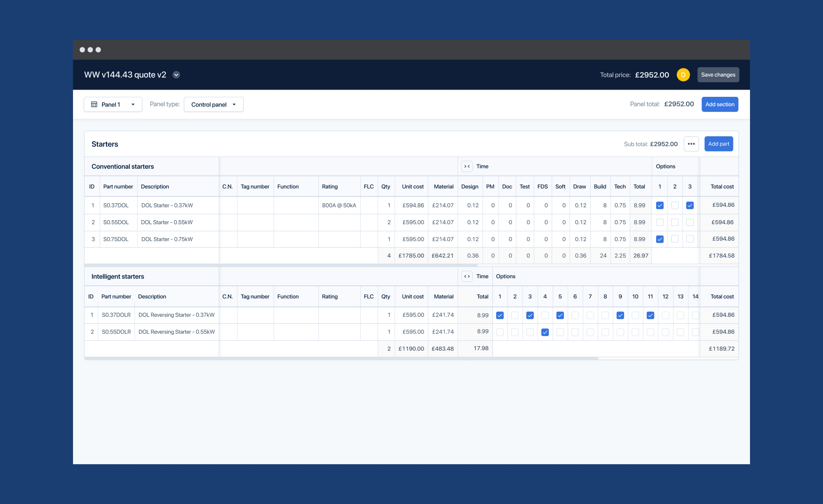Click the Description column header in Intelligent starters
Viewport: 823px width, 504px height.
point(152,296)
